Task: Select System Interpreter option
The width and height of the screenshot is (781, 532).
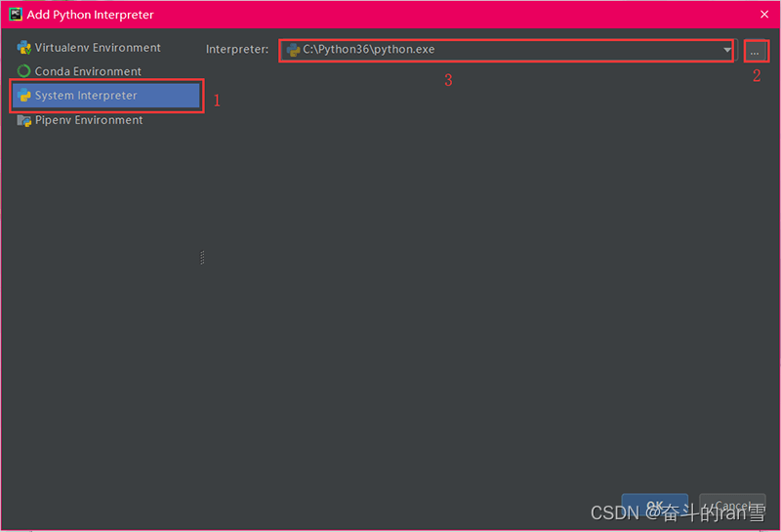Action: click(x=105, y=95)
